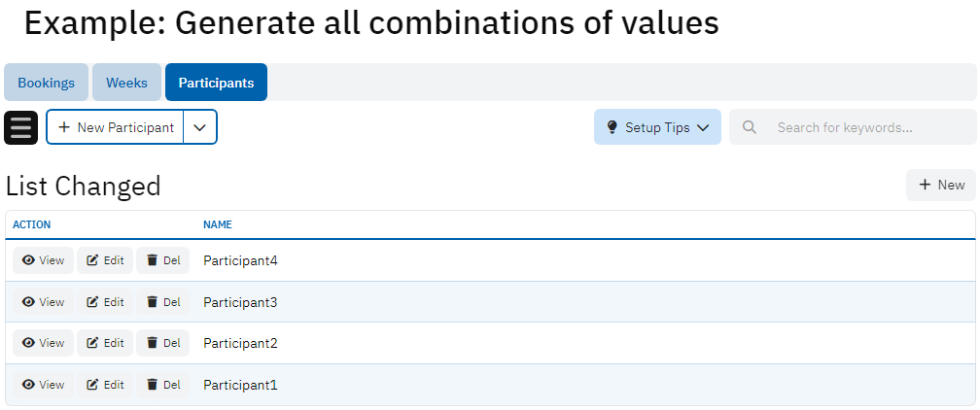Image resolution: width=980 pixels, height=410 pixels.
Task: Click the Del trash icon for Participant4
Action: click(152, 260)
